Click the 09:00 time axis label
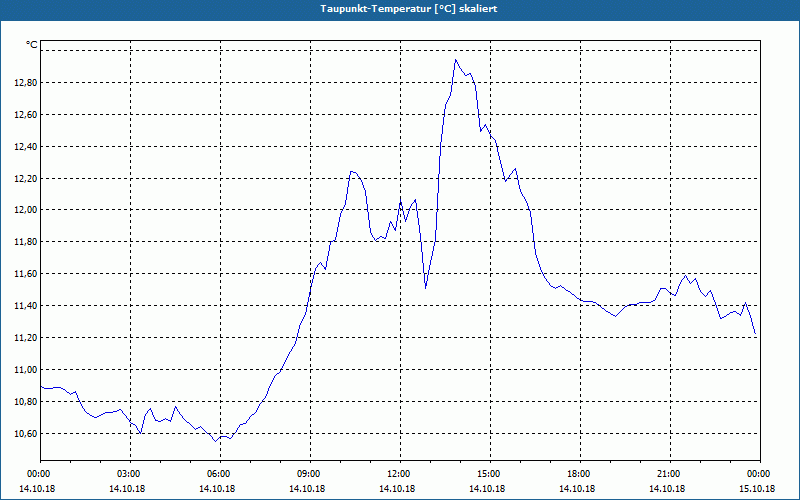The width and height of the screenshot is (800, 500). coord(310,474)
